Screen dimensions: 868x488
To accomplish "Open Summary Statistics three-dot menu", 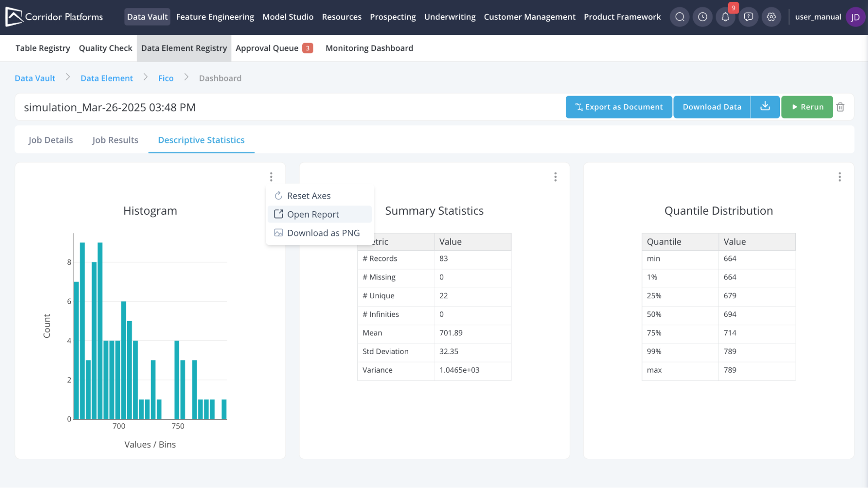I will 555,177.
